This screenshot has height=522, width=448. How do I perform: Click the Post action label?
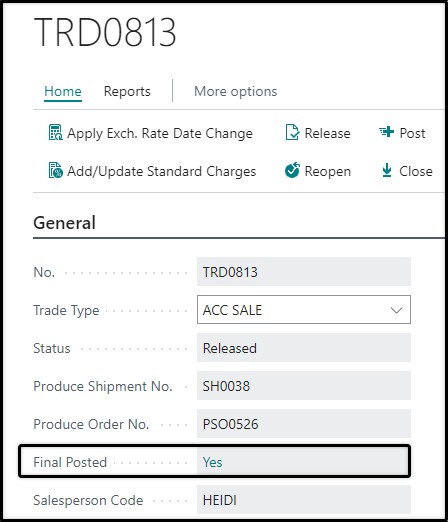click(412, 133)
